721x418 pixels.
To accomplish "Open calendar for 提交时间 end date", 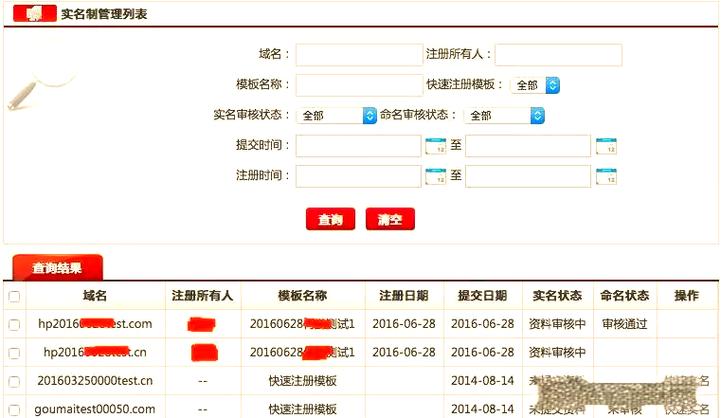I will pos(606,146).
